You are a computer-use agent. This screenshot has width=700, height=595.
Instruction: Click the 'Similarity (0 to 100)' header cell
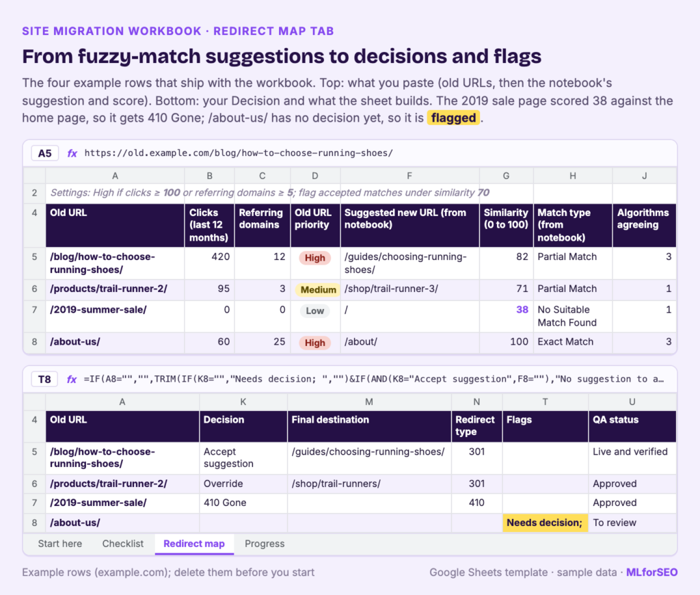coord(507,225)
